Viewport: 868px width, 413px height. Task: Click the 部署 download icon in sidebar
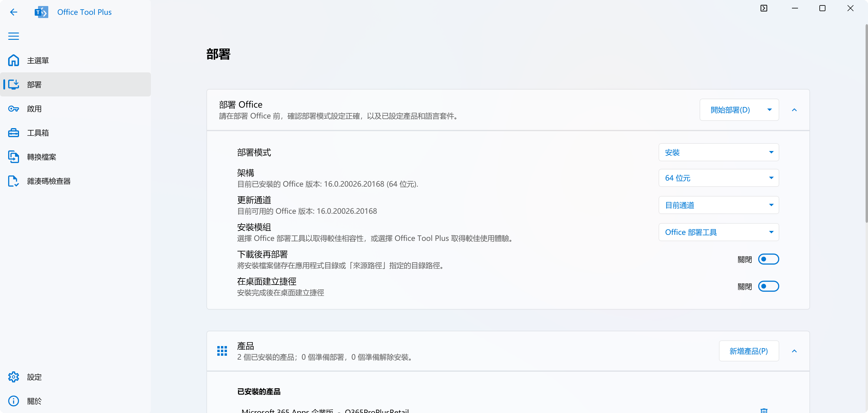point(14,84)
